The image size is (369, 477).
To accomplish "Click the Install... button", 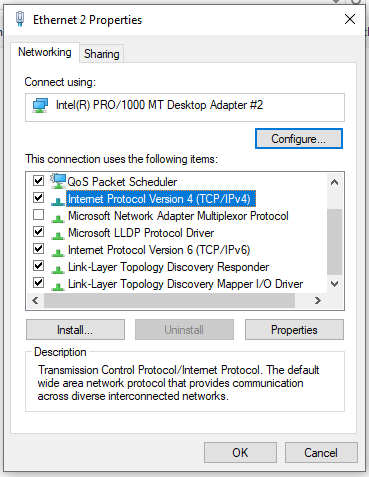I will click(75, 330).
